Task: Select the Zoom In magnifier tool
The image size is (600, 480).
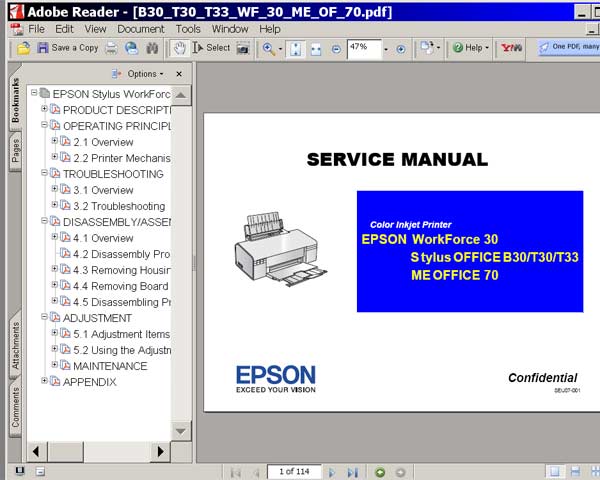Action: (268, 49)
